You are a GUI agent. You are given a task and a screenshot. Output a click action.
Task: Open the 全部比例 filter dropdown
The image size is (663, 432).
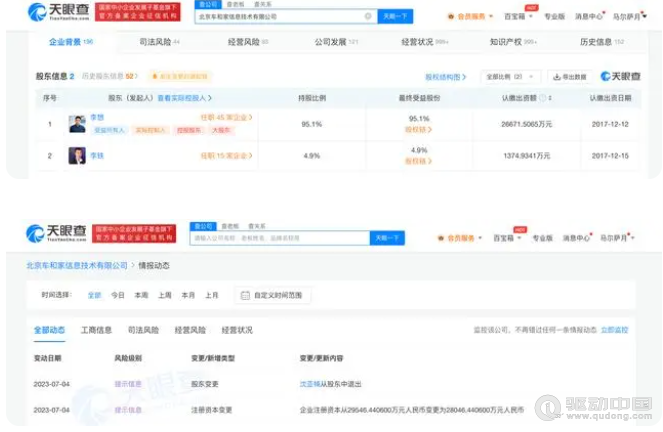point(510,77)
